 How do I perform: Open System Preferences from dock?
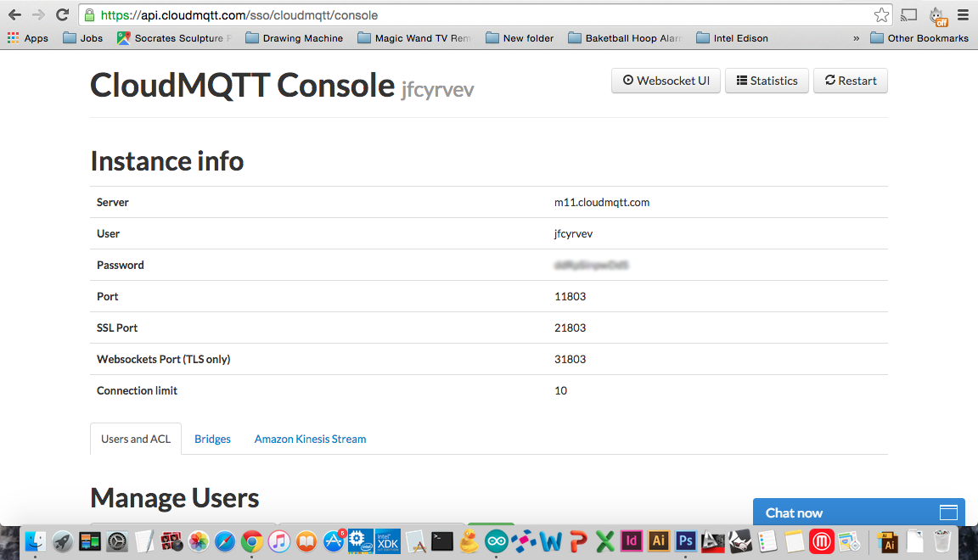[116, 541]
